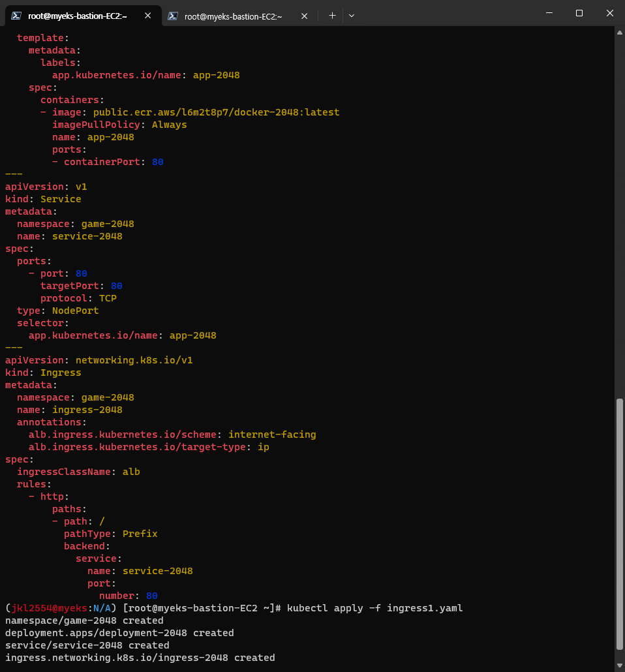Click the "containers:" key in the YAML

tap(72, 100)
